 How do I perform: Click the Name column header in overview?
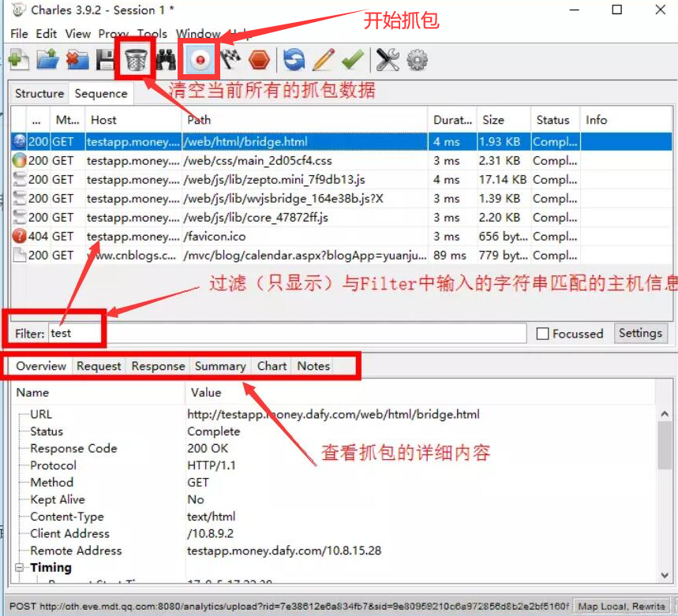click(99, 392)
